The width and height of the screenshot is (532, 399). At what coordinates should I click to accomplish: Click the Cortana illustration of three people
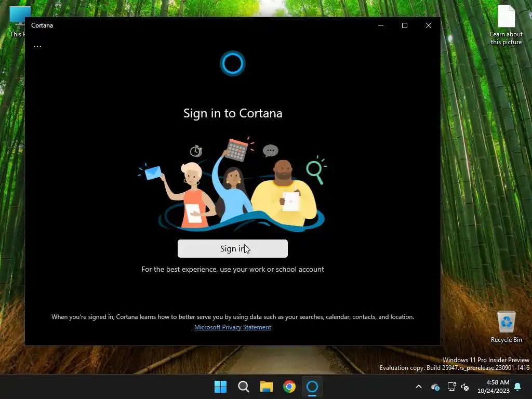point(232,184)
